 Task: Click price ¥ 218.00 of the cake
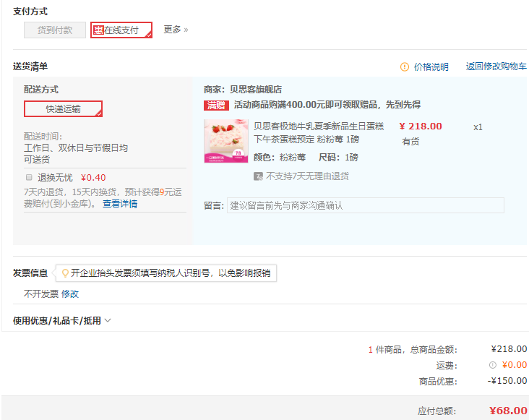coord(421,127)
